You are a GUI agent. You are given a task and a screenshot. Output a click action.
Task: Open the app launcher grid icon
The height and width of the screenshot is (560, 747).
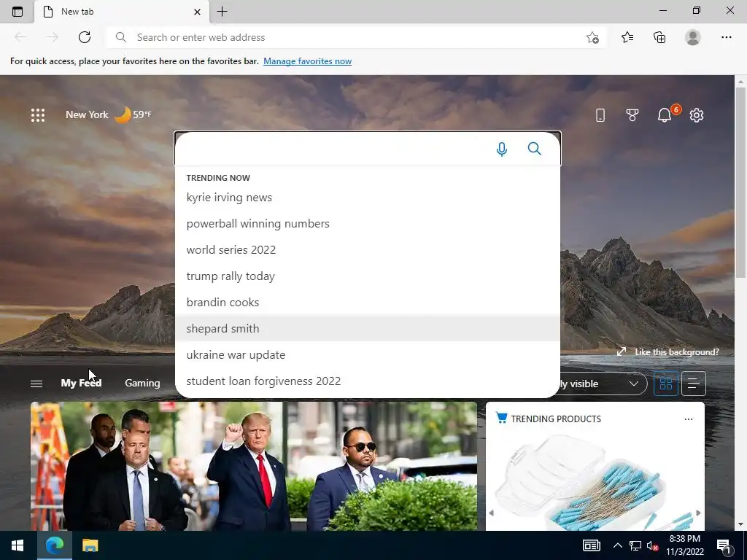[x=38, y=114]
